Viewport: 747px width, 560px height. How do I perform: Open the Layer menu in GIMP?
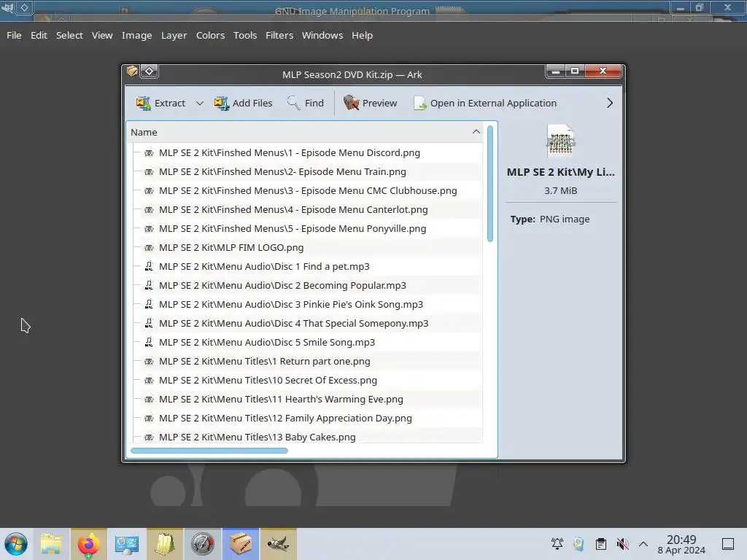174,35
